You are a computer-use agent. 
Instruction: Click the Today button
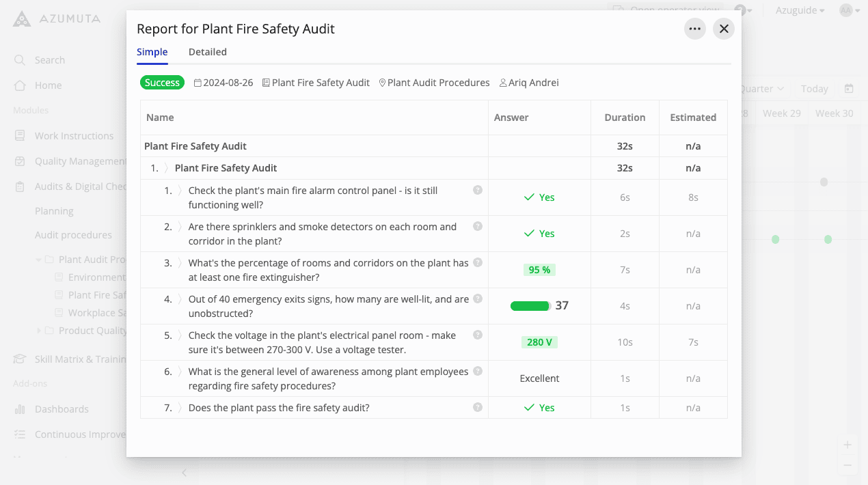814,88
